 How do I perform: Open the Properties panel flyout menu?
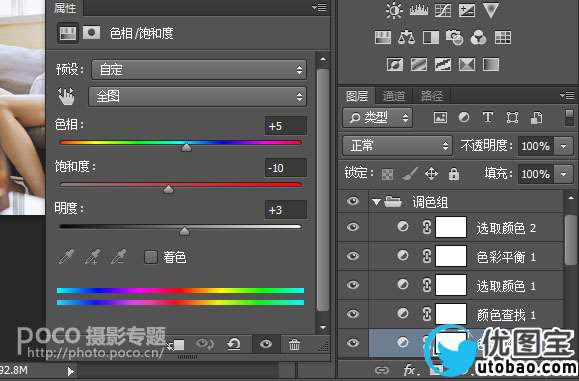319,7
